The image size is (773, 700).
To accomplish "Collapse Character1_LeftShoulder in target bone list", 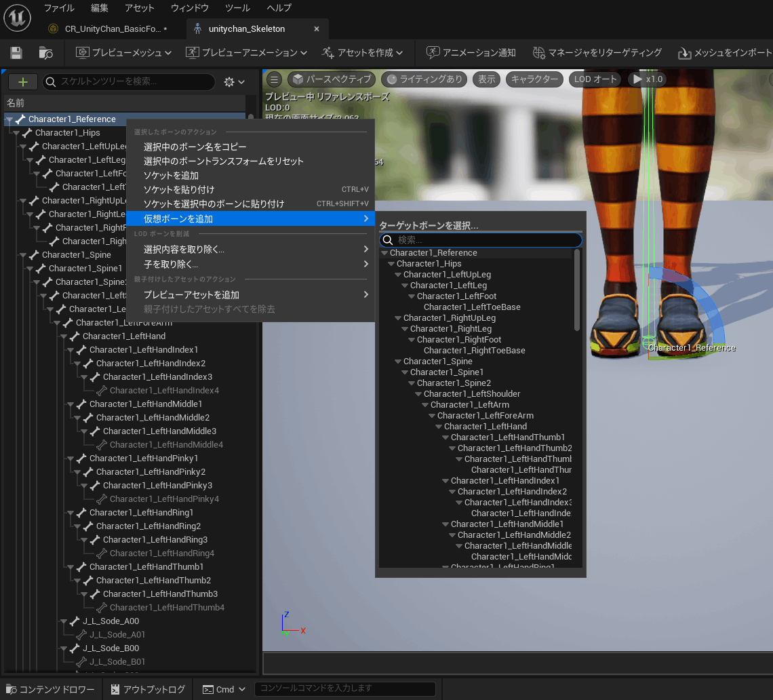I will click(418, 394).
